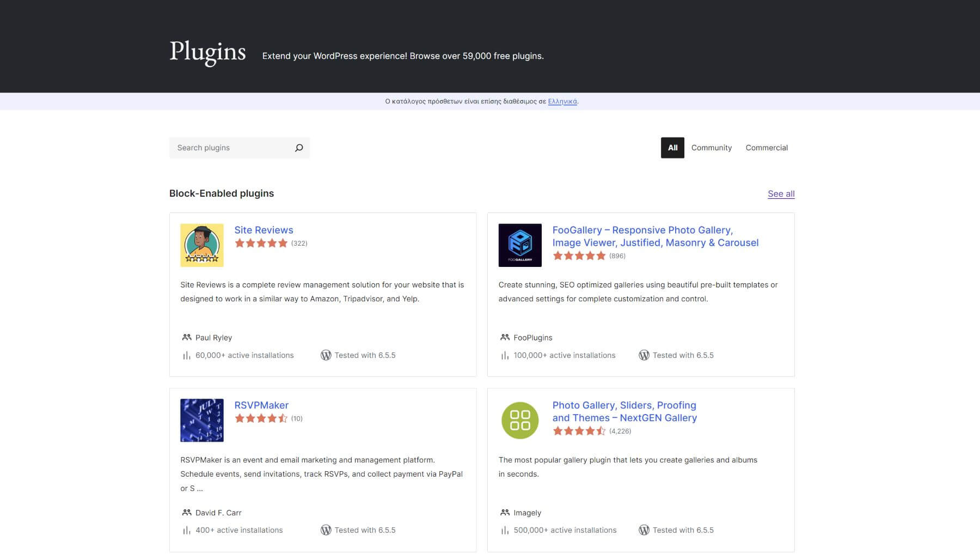The height and width of the screenshot is (554, 980).
Task: Click the WordPress logo beside Site Reviews' tested version
Action: point(326,355)
